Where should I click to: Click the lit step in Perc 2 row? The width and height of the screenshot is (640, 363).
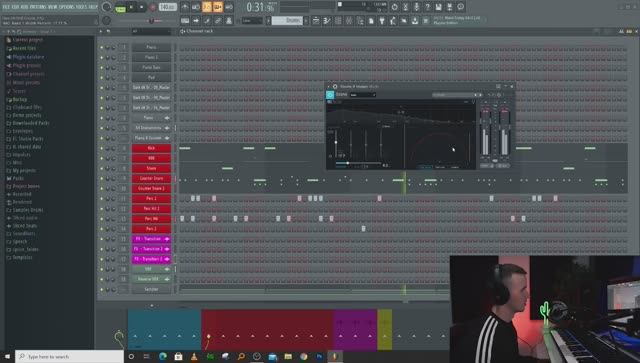click(364, 229)
